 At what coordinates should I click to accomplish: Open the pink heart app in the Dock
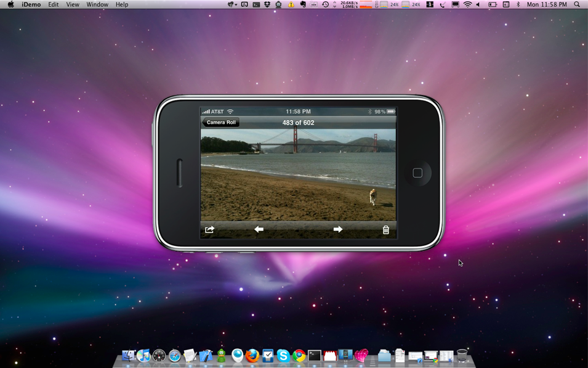pos(361,355)
